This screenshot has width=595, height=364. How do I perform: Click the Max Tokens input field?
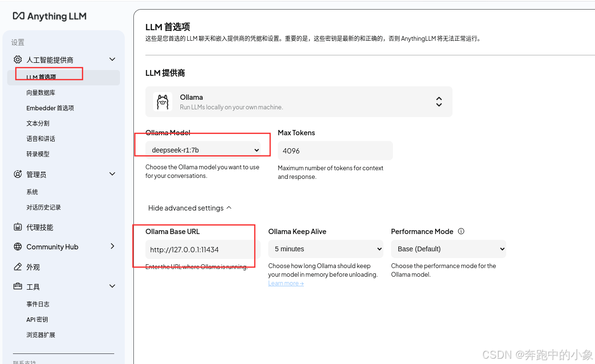click(335, 151)
